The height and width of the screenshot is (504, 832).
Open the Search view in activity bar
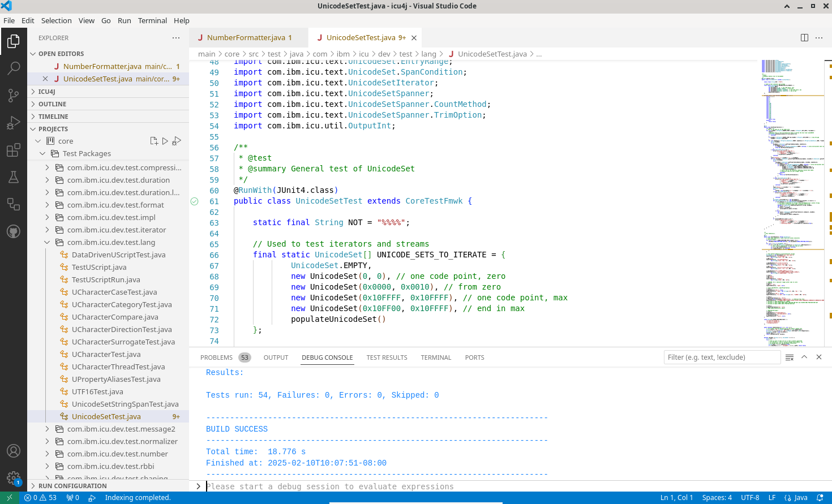coord(14,68)
